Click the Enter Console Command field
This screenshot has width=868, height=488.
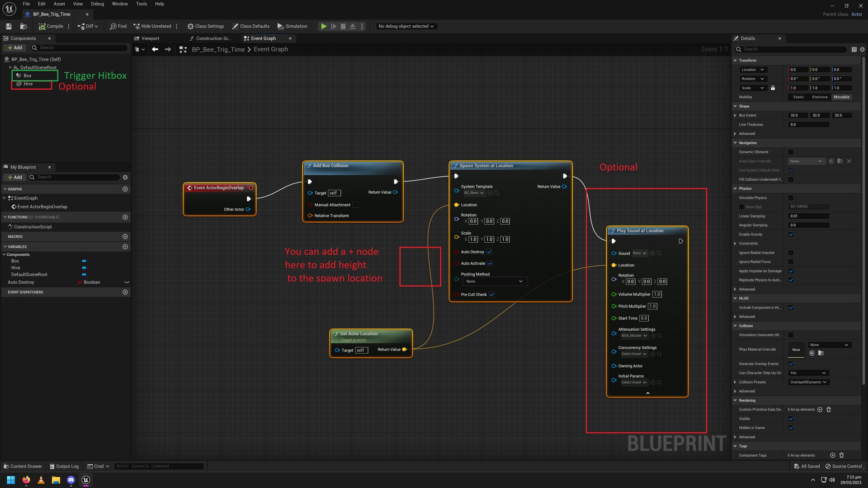click(158, 466)
